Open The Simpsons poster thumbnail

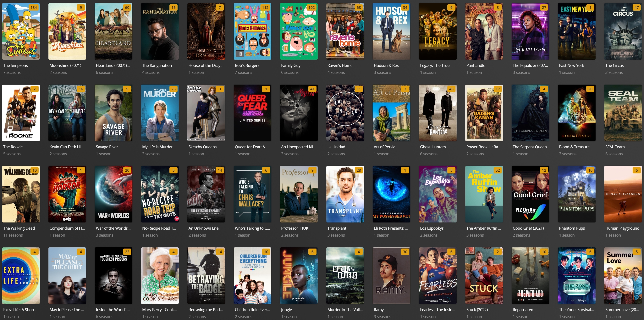(x=21, y=31)
